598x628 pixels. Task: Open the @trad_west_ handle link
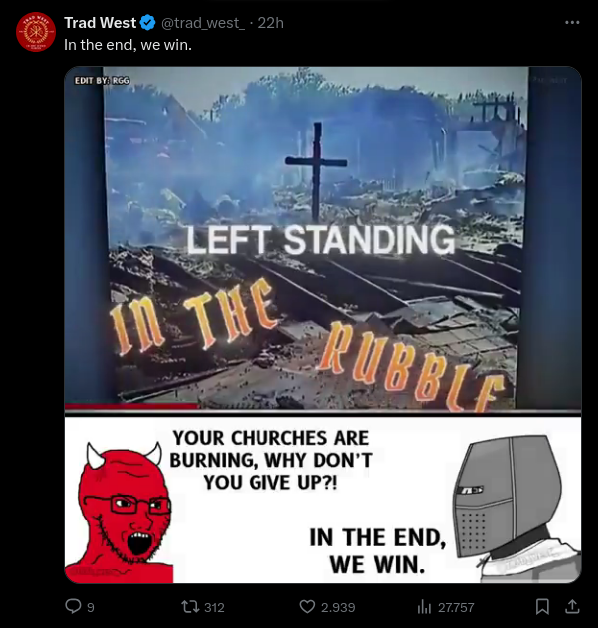pos(203,23)
